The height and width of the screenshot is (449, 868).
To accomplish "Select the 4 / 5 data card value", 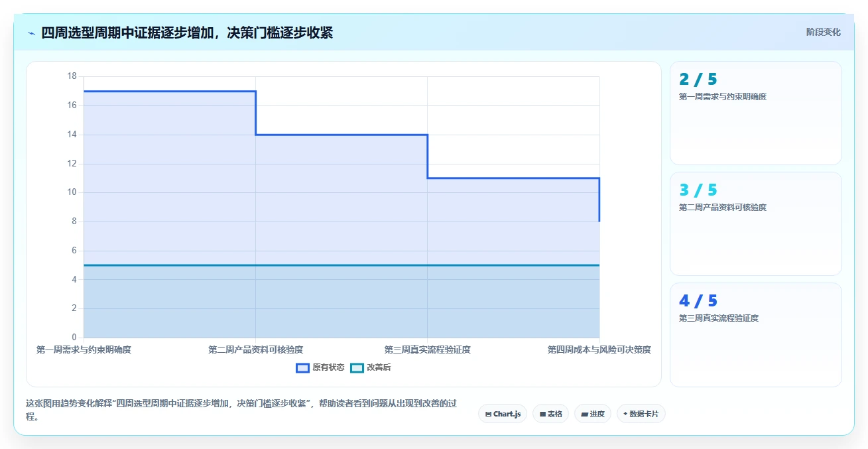I will 698,301.
